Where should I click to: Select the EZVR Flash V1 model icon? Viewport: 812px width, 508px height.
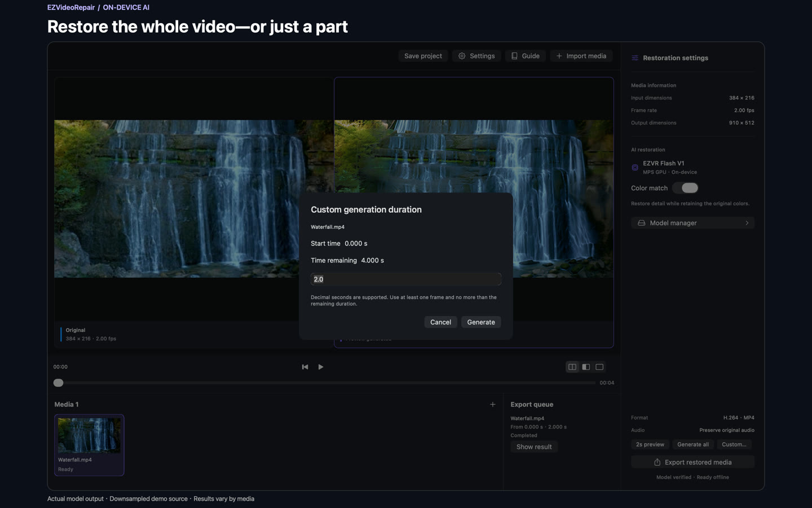click(x=635, y=168)
